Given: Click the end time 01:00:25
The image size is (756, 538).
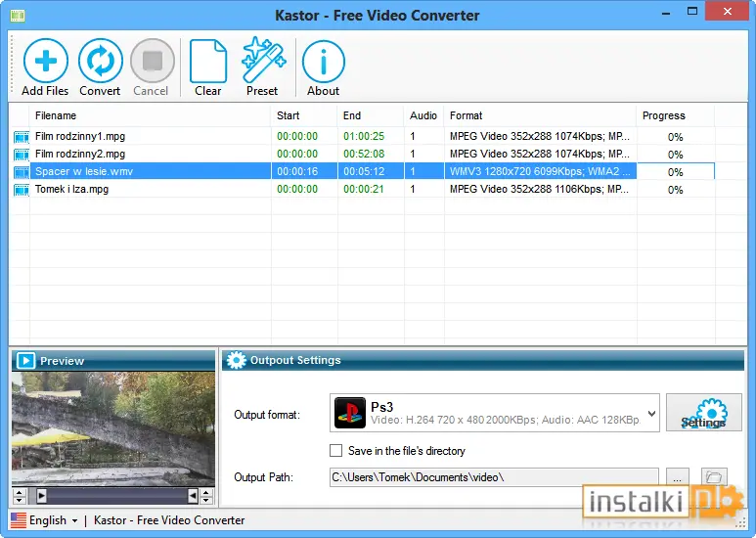Looking at the screenshot, I should [x=364, y=136].
